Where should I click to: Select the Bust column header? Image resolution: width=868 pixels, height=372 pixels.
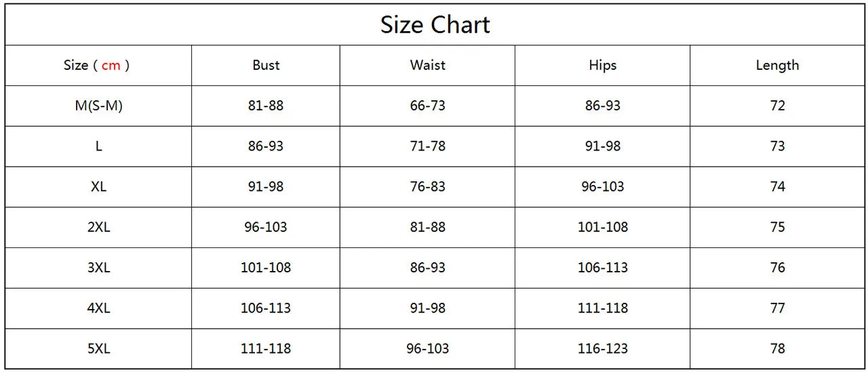pyautogui.click(x=266, y=65)
